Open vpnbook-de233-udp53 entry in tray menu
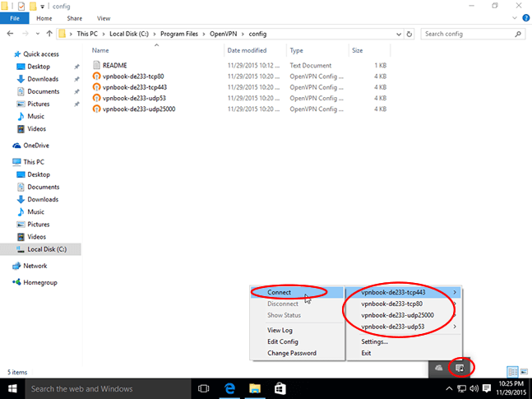 point(404,327)
